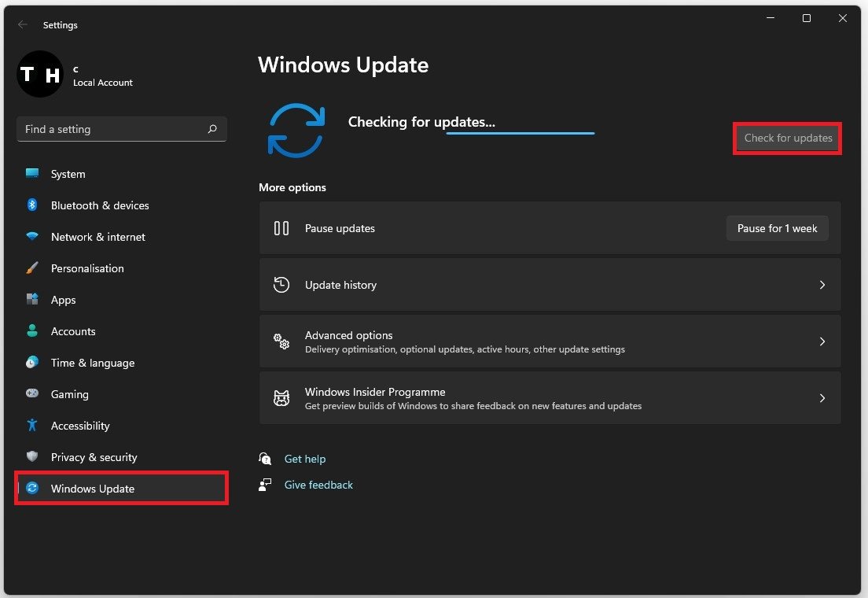This screenshot has height=598, width=868.
Task: Click the Advanced options title text
Action: pos(349,335)
